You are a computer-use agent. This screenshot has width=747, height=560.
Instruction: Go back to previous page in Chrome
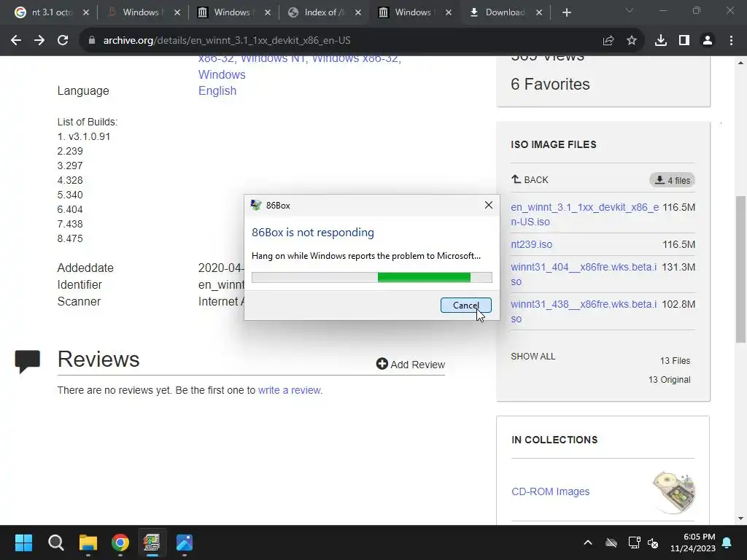16,41
